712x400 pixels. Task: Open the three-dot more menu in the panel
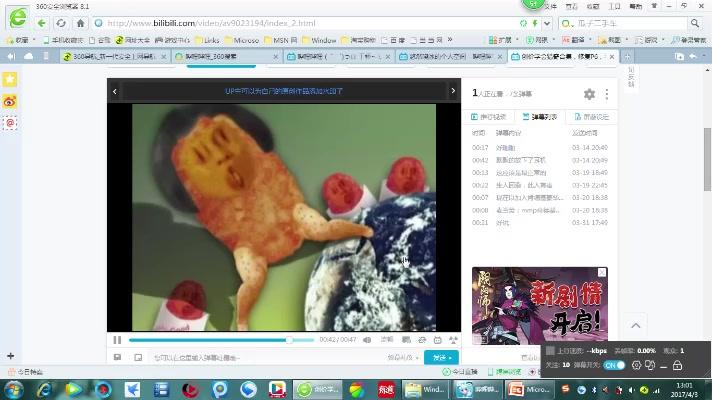click(607, 94)
